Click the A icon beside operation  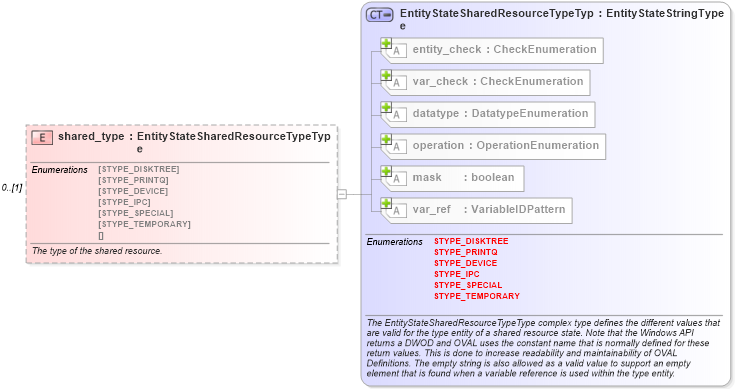pos(397,147)
